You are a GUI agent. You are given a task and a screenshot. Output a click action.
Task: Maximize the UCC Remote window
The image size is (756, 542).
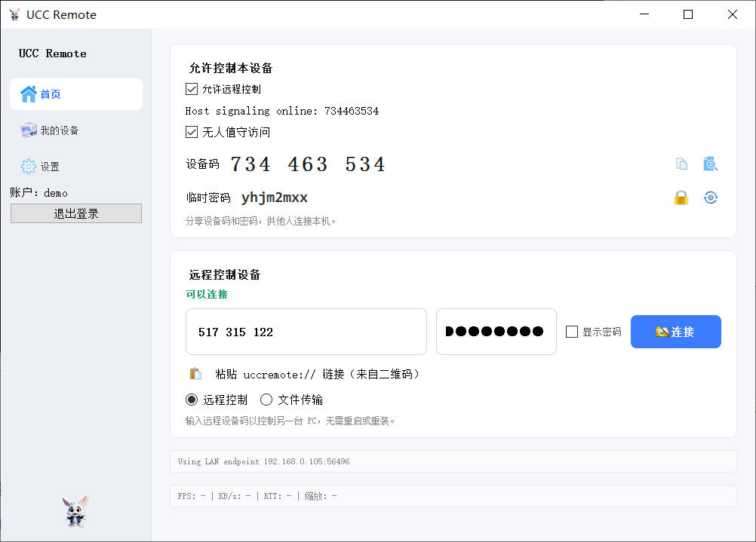pyautogui.click(x=688, y=14)
